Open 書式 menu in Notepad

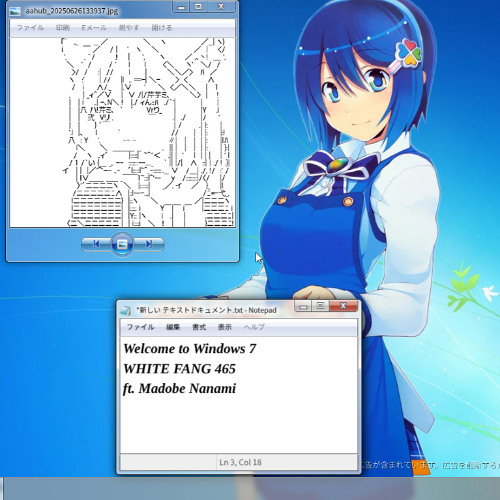coord(199,327)
